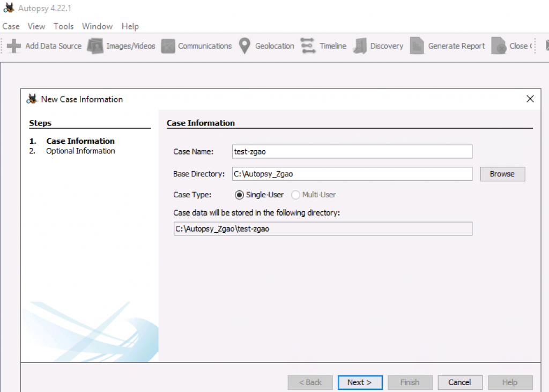Select the Multi-User radio button
549x392 pixels.
(x=295, y=195)
